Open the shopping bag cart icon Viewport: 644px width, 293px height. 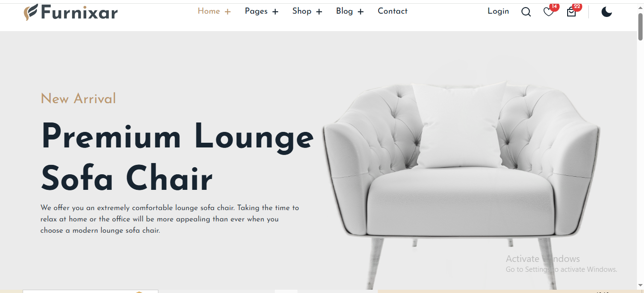click(571, 12)
